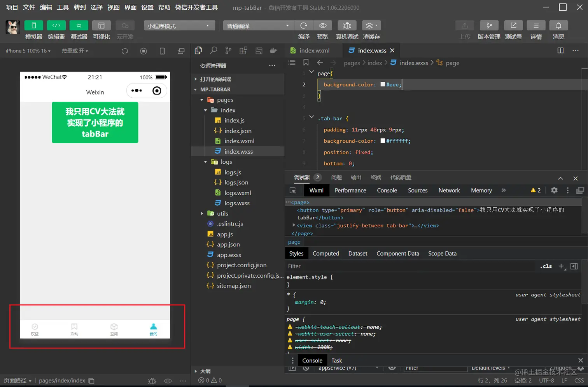Open debugger settings gear icon

coord(554,190)
